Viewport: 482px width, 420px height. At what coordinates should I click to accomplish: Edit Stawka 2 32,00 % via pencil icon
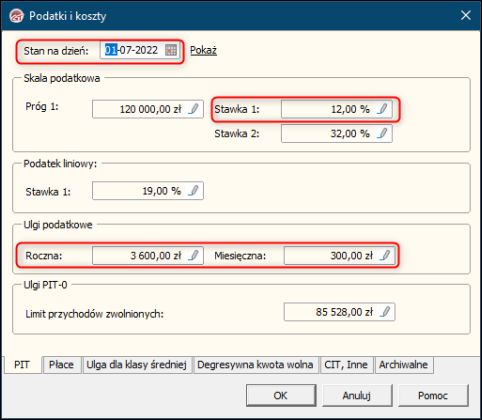pyautogui.click(x=382, y=133)
